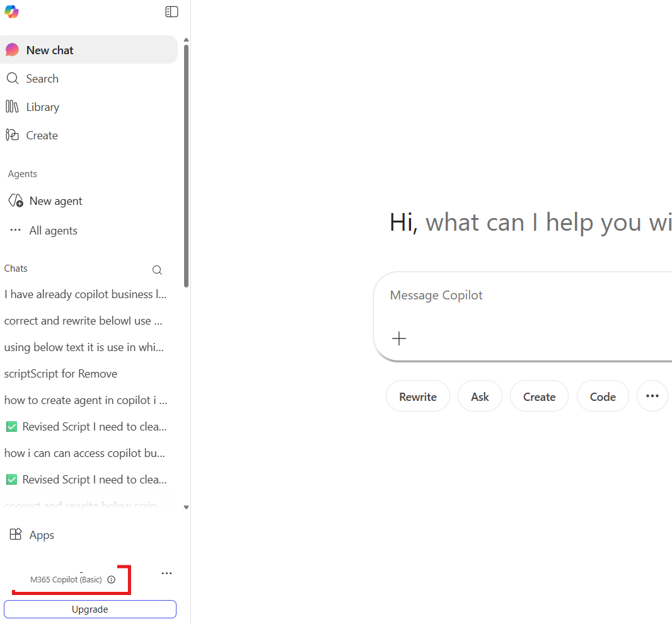Open chat 'I have already copilot business l...'
Screen dimensions: 672x624
pyautogui.click(x=86, y=294)
